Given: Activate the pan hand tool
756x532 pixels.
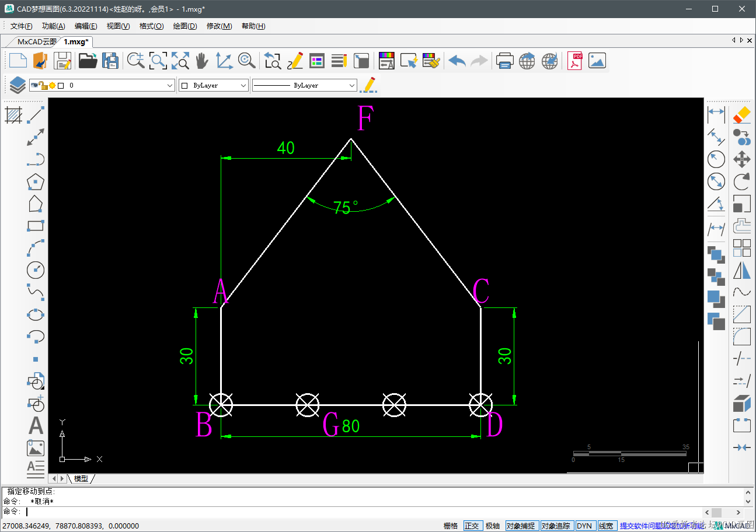Looking at the screenshot, I should tap(201, 61).
